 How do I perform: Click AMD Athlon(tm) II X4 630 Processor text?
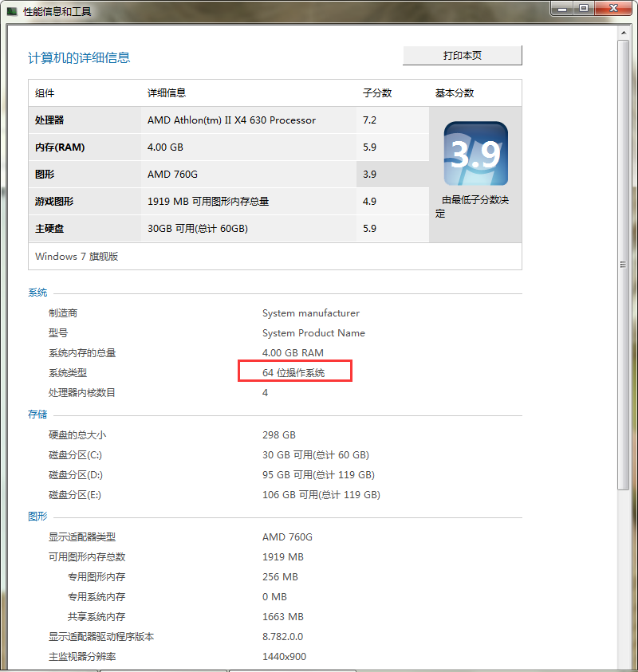point(231,120)
